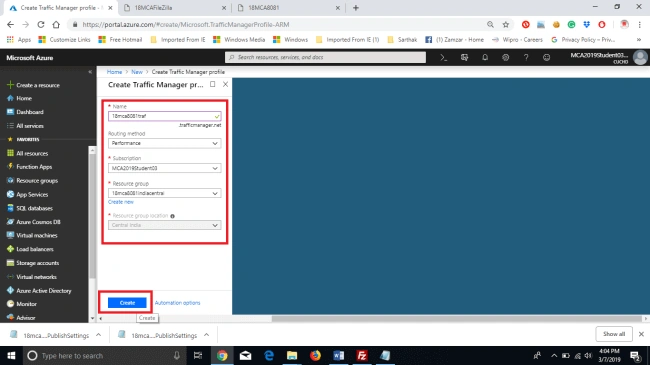Expand first PublishSettings download options
This screenshot has height=365, width=650.
pyautogui.click(x=98, y=335)
